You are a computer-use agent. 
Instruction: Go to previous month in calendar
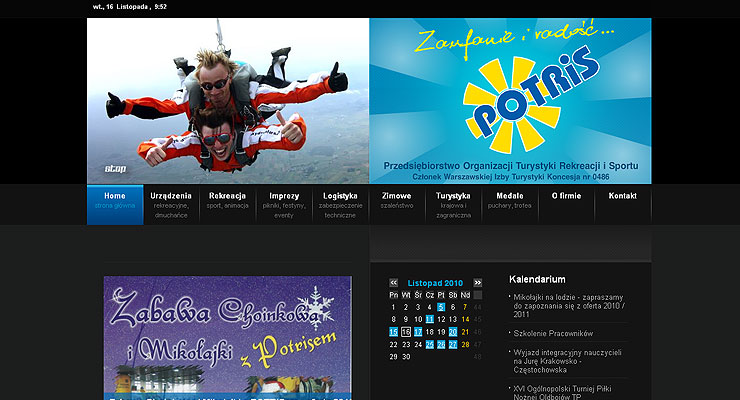pos(394,283)
